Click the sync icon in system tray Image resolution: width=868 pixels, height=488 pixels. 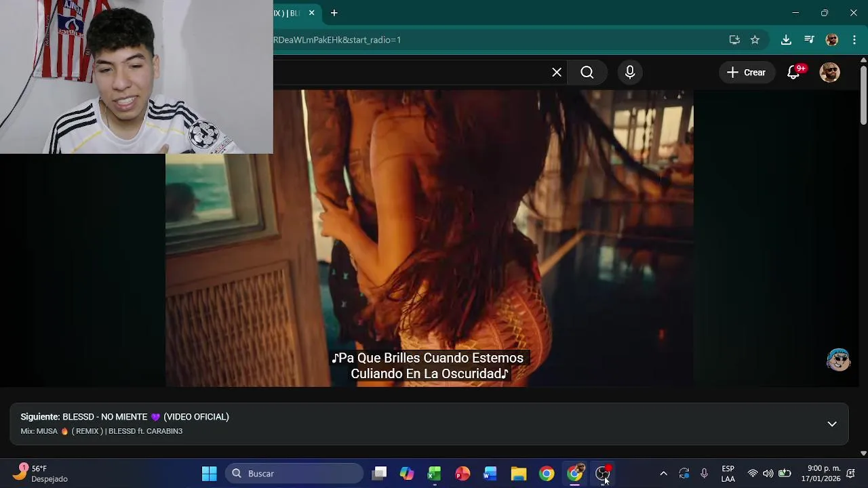684,474
